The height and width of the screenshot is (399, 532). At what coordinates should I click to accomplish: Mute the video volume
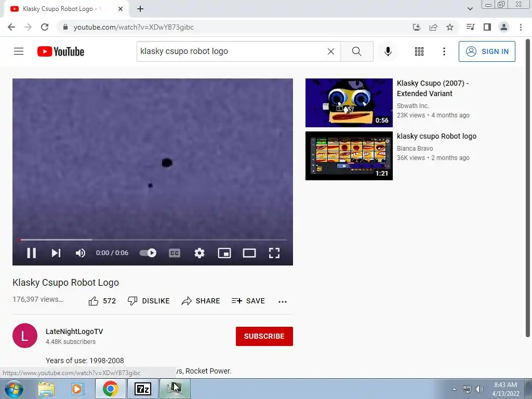click(x=81, y=253)
